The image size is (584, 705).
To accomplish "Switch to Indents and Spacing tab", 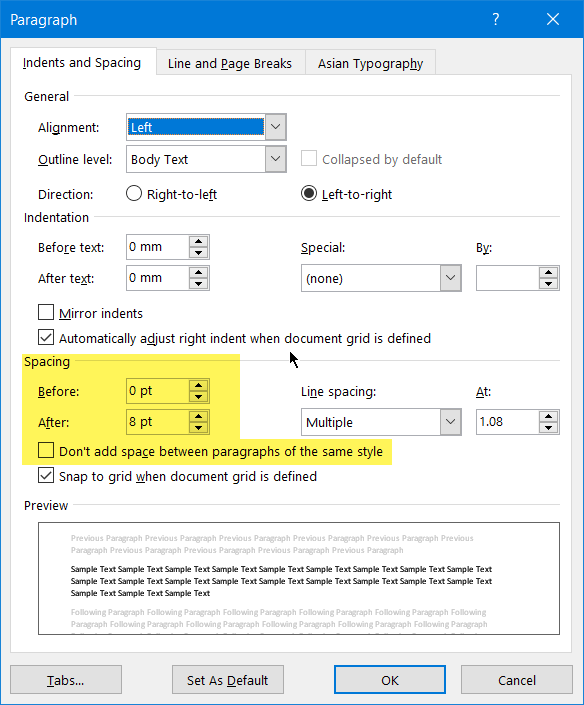I will point(82,62).
